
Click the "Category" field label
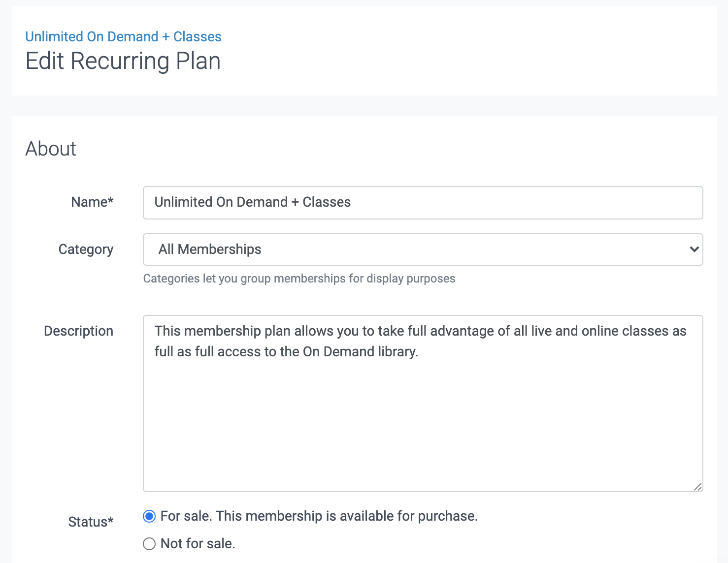tap(86, 250)
